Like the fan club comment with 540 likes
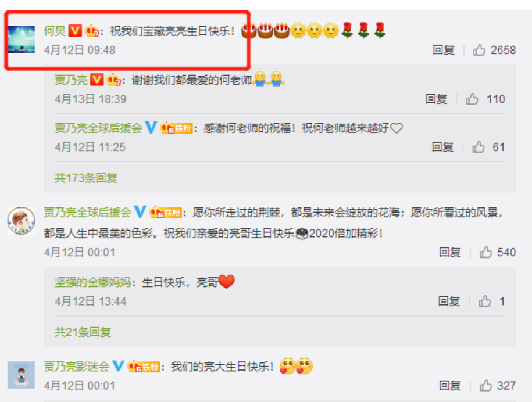The image size is (532, 402). [x=485, y=252]
